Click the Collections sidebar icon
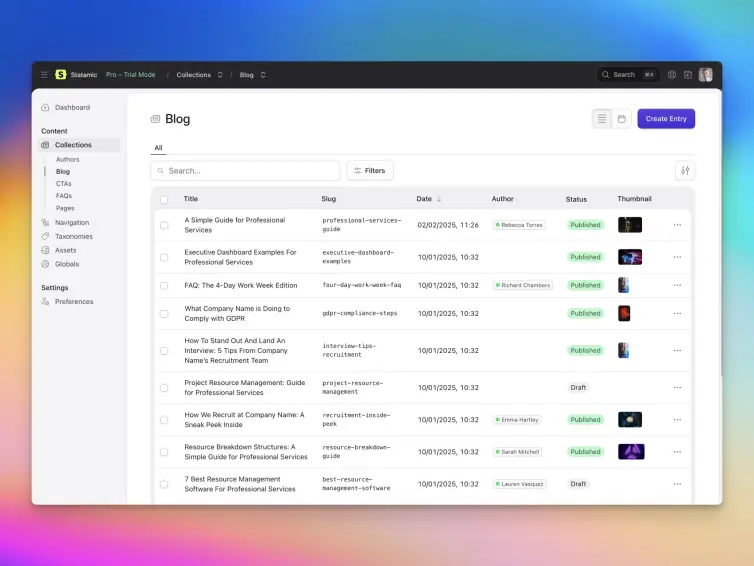Screen dimensions: 754x566 pos(45,145)
